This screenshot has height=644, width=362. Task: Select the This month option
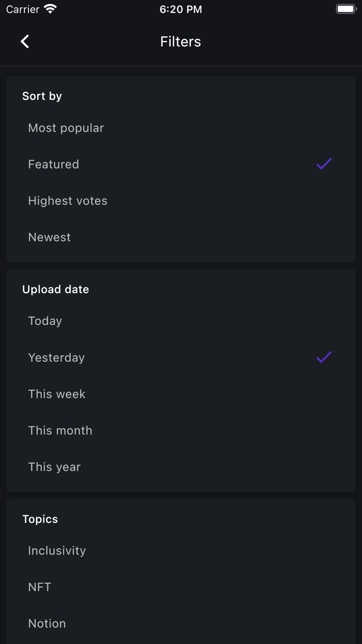point(60,430)
